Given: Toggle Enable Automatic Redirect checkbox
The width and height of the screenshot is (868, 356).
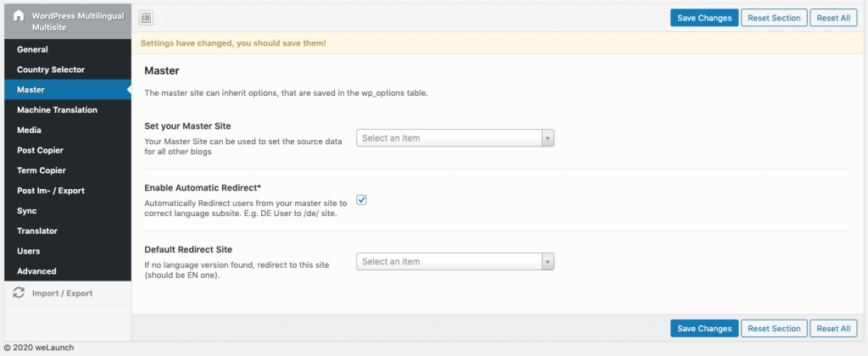Looking at the screenshot, I should tap(361, 200).
